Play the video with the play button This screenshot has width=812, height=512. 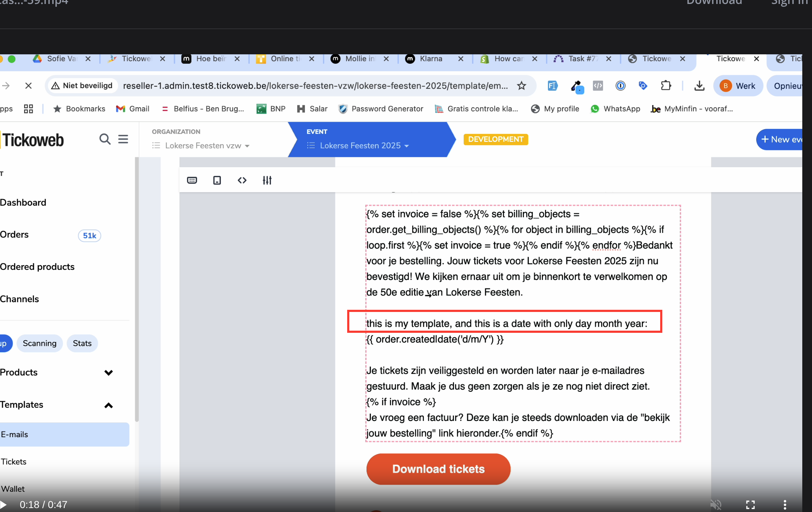pyautogui.click(x=4, y=504)
